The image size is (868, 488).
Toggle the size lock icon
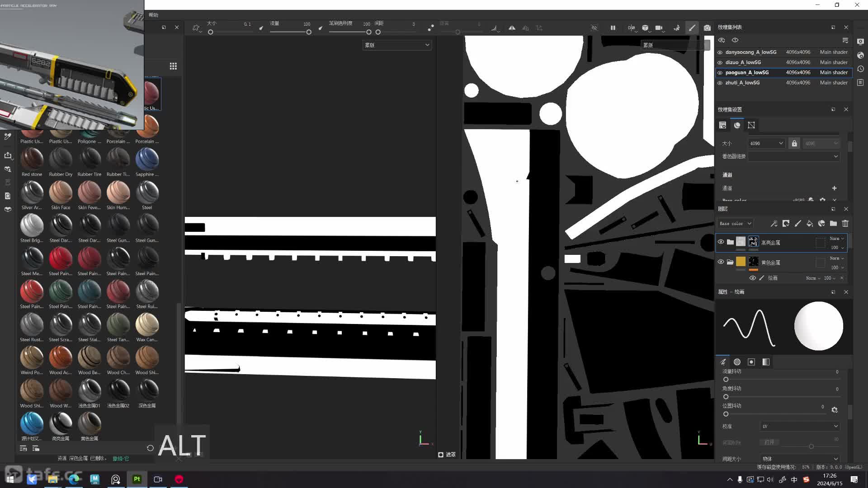(794, 144)
